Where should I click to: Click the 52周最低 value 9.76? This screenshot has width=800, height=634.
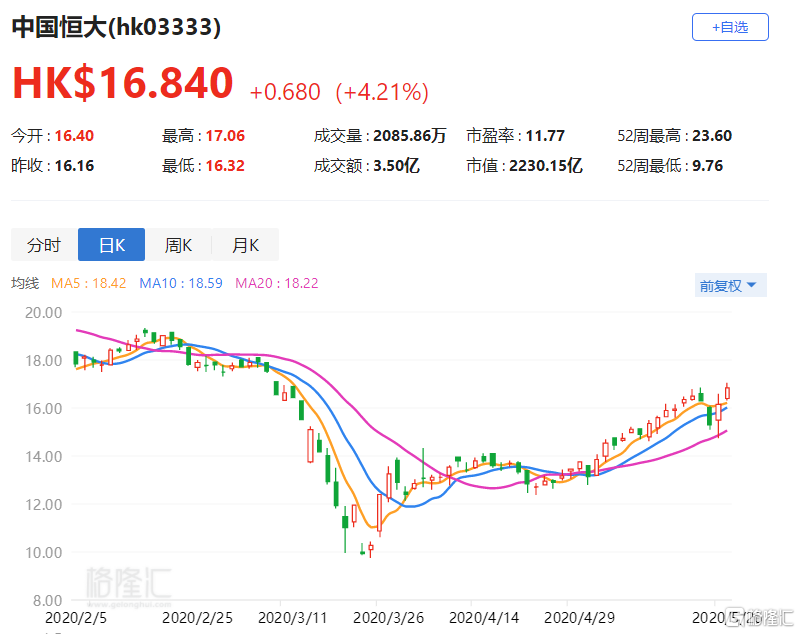click(x=707, y=166)
